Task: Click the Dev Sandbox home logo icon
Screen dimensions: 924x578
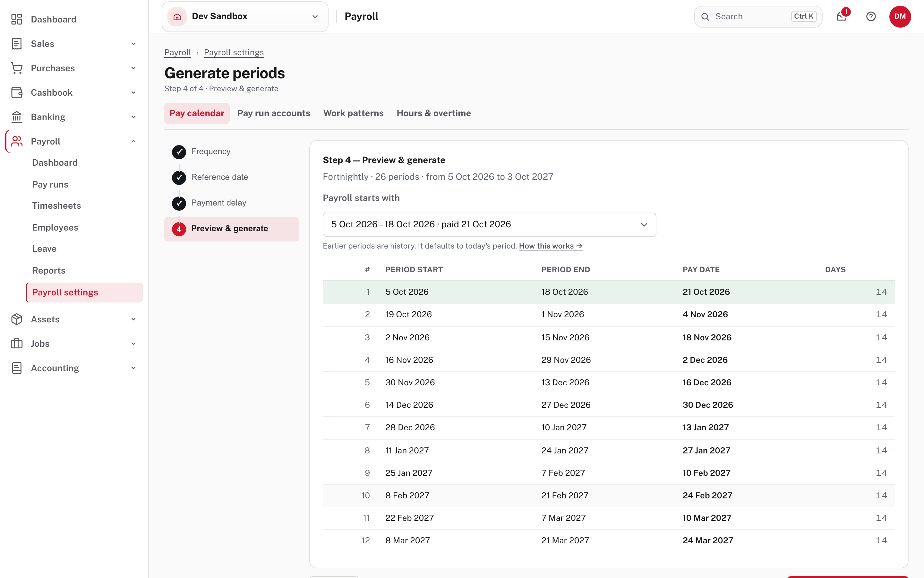Action: click(x=177, y=16)
